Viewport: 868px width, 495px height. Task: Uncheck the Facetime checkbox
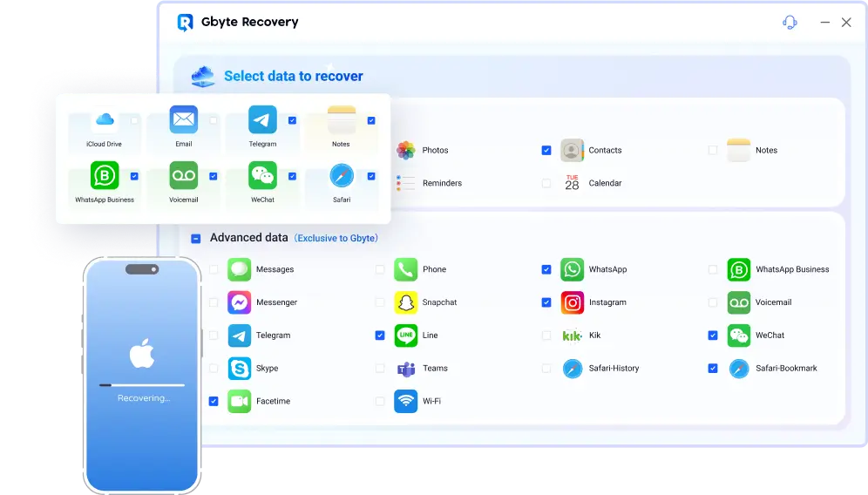click(x=214, y=401)
